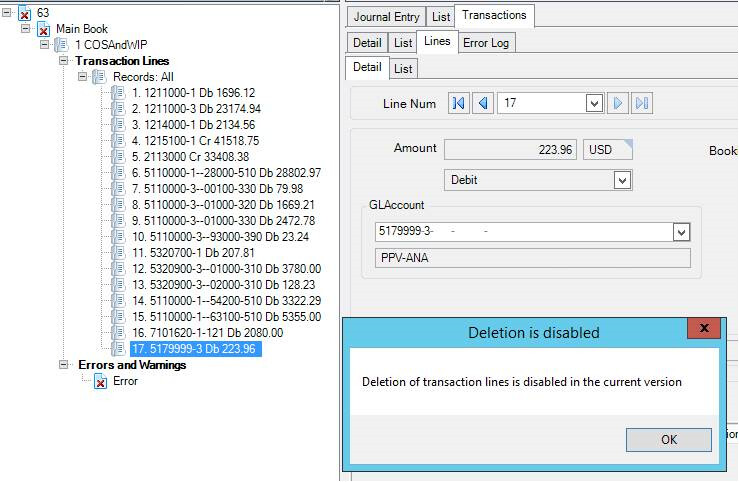The image size is (739, 482).
Task: Go to next line arrow button
Action: tap(618, 103)
